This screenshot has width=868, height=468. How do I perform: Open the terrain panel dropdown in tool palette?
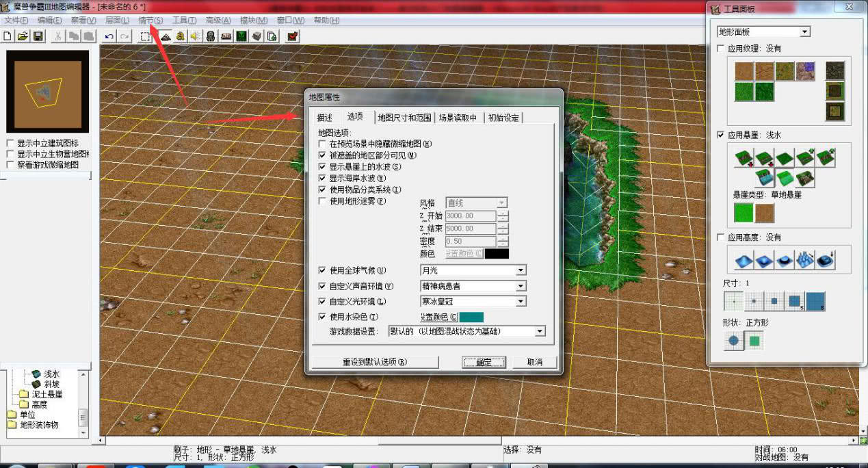click(x=806, y=31)
